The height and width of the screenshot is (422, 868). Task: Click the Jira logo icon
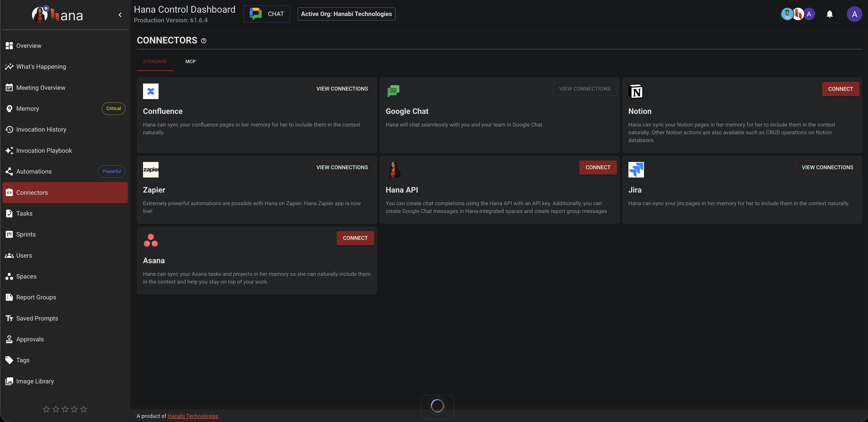(636, 170)
